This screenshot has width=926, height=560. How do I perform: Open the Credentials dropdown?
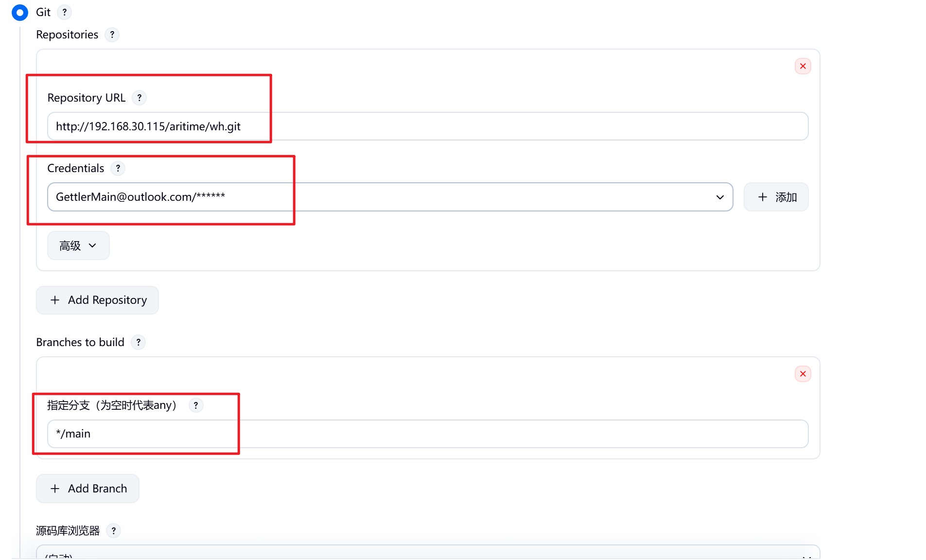(390, 197)
